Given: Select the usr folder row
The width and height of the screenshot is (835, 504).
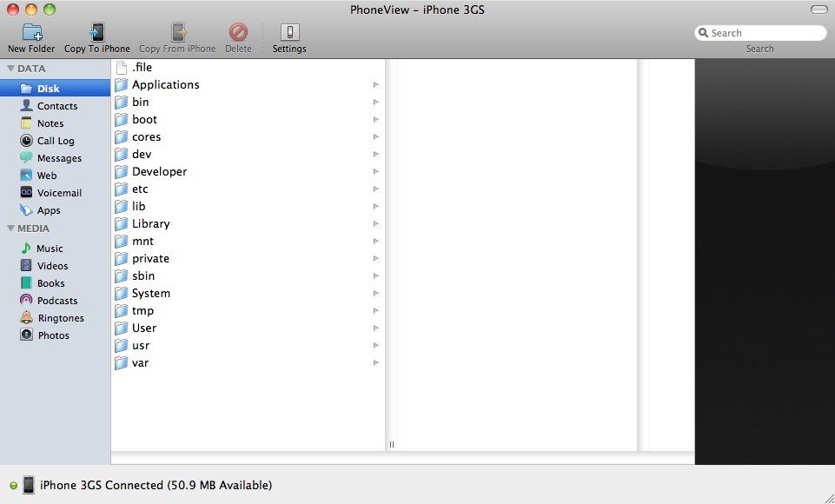Looking at the screenshot, I should (x=248, y=346).
